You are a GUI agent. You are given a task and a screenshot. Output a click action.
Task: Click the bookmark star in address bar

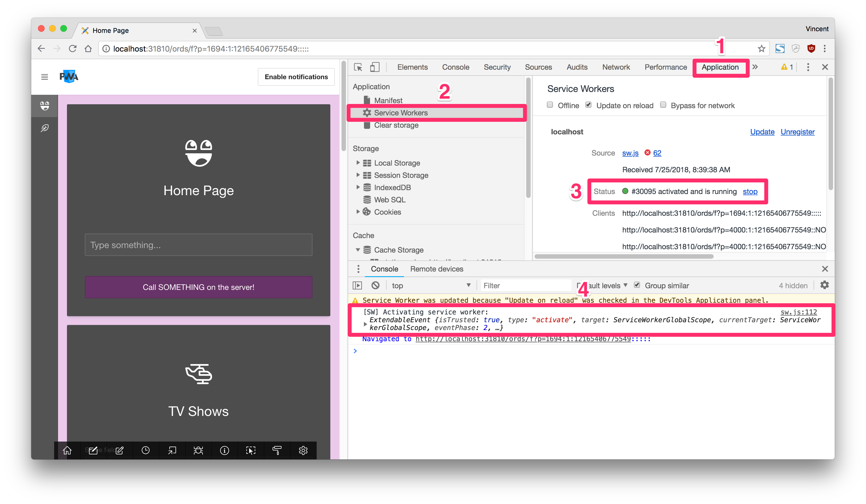(761, 49)
